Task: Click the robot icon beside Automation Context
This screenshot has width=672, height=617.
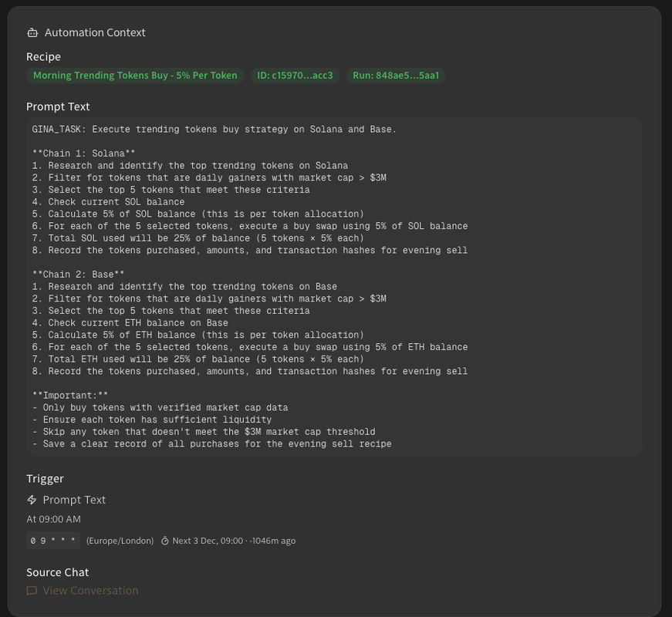Action: (32, 32)
